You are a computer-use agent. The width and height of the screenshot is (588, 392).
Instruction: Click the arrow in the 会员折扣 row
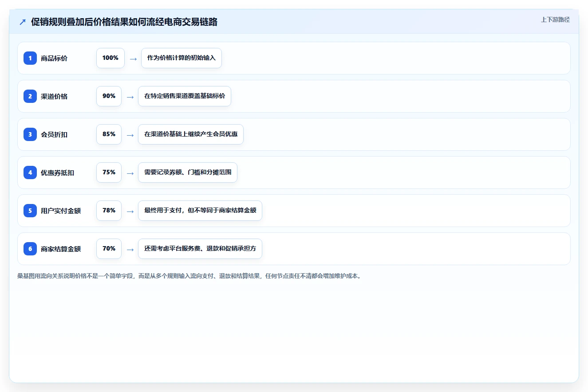[x=130, y=135]
